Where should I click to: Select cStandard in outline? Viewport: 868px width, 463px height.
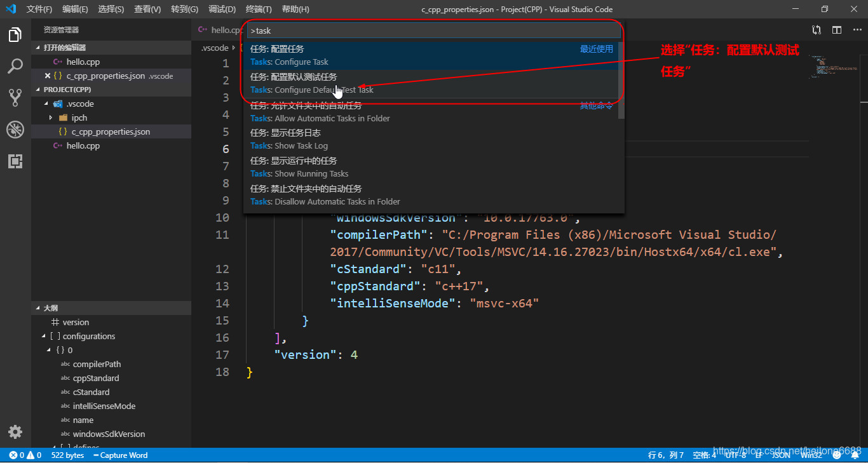pos(91,392)
